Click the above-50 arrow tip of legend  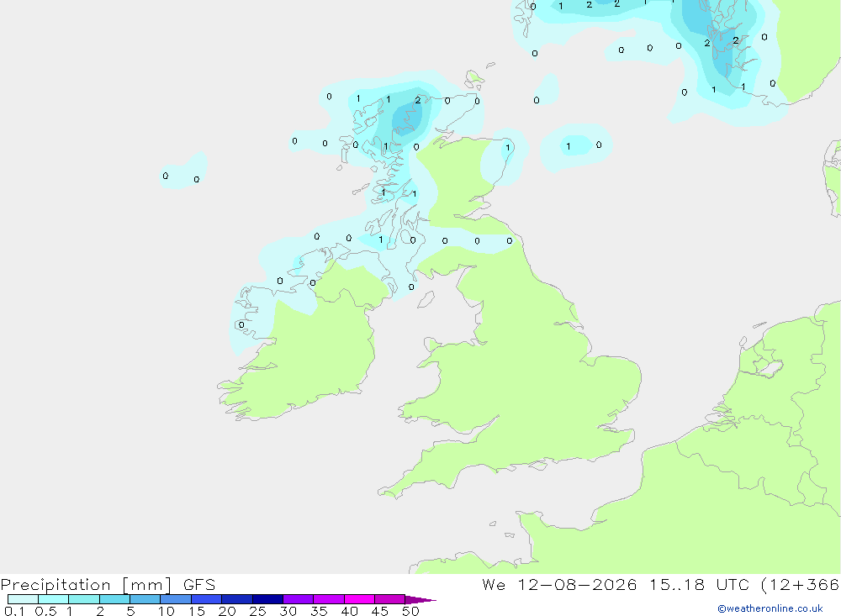click(x=420, y=599)
